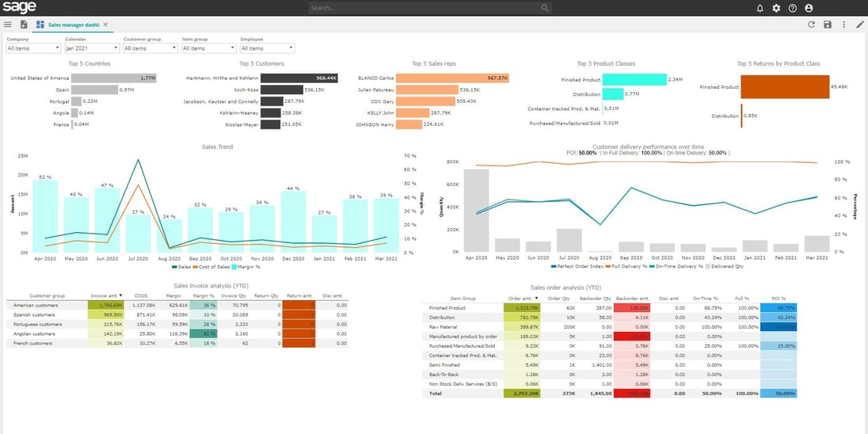Open the Calendar dropdown showing Jan 2021
868x434 pixels.
tap(91, 48)
